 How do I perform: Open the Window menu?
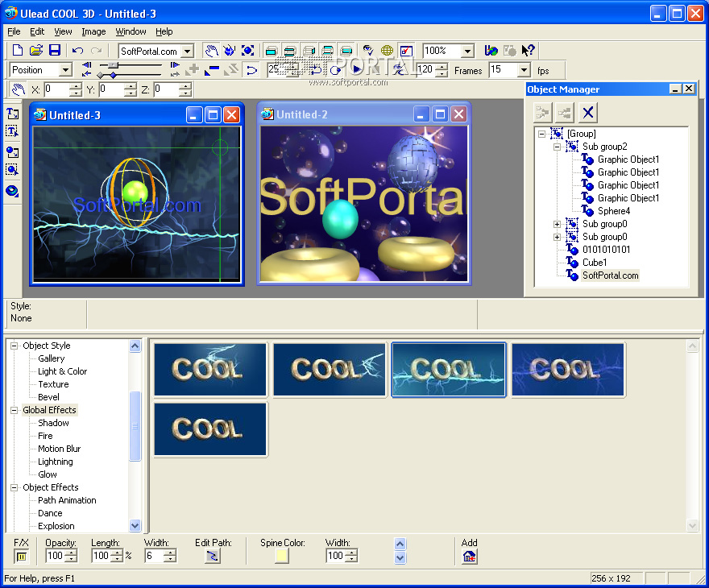coord(131,31)
